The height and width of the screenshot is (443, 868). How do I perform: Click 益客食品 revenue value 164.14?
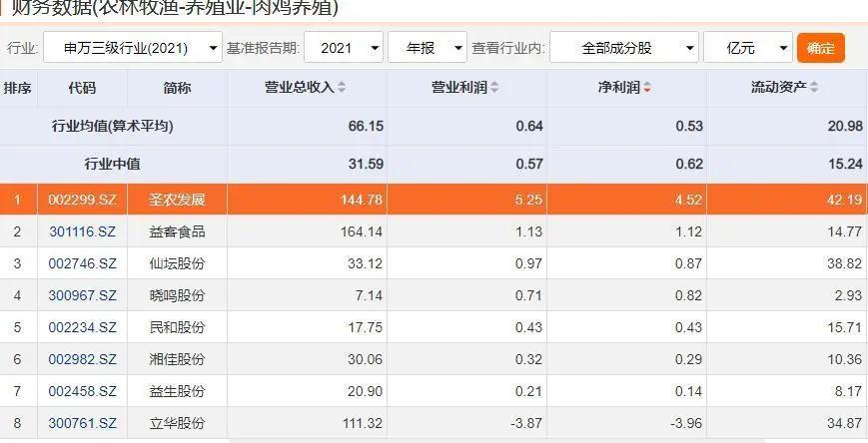[362, 231]
